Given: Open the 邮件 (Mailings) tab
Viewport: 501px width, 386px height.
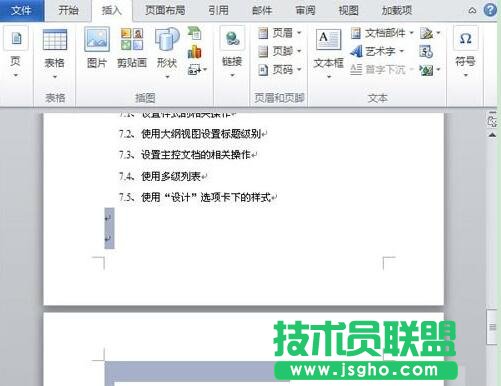Looking at the screenshot, I should point(262,10).
